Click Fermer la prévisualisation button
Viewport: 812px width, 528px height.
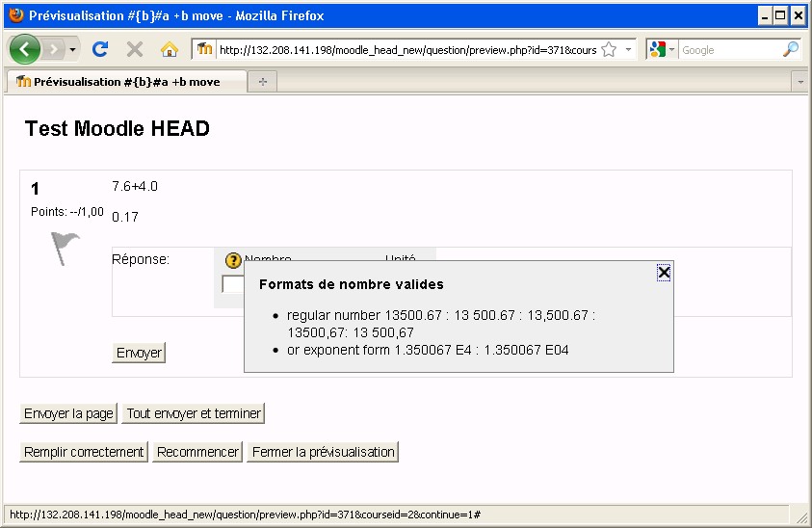click(323, 452)
